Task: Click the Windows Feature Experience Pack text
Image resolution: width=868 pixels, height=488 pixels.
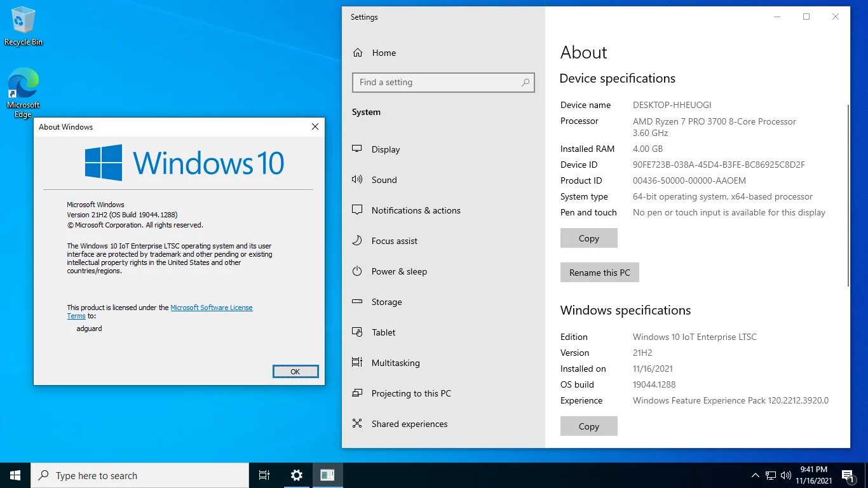Action: click(x=731, y=400)
